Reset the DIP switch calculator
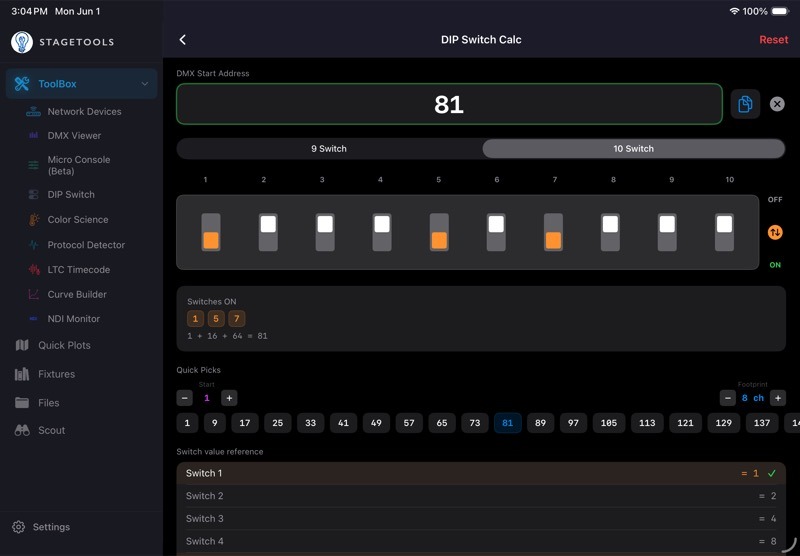 click(x=773, y=40)
